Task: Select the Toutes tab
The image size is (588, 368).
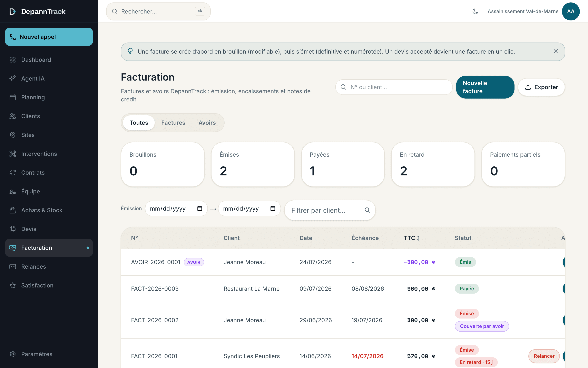Action: [x=139, y=123]
